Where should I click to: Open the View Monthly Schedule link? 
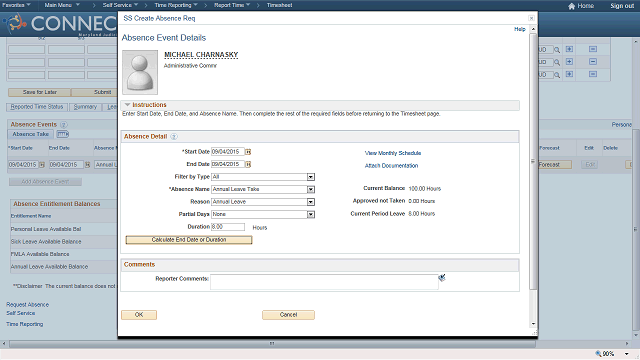pos(393,153)
